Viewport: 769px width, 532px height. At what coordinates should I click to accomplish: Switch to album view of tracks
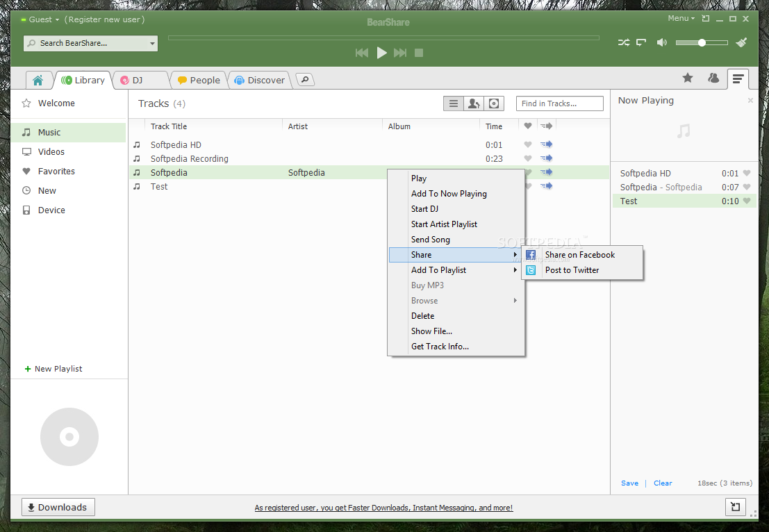click(x=494, y=103)
